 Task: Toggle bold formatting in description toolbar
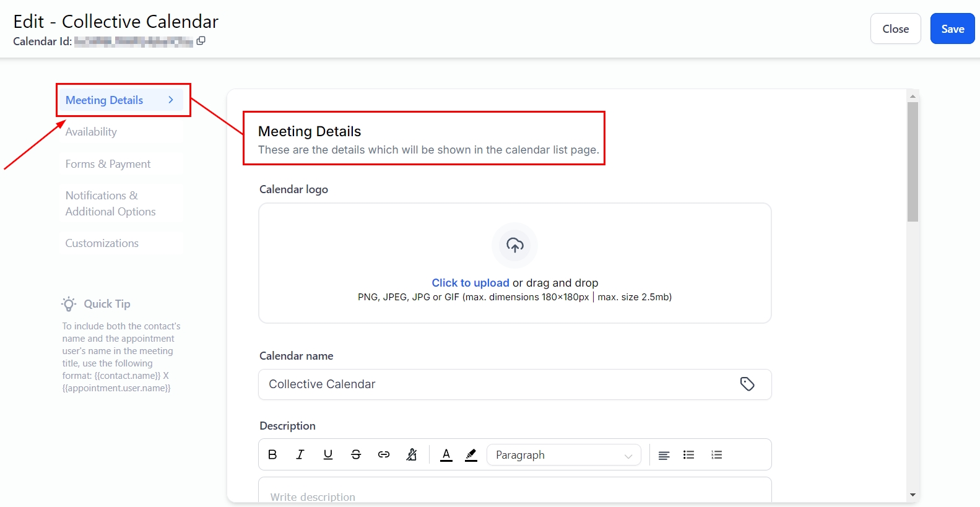[272, 454]
